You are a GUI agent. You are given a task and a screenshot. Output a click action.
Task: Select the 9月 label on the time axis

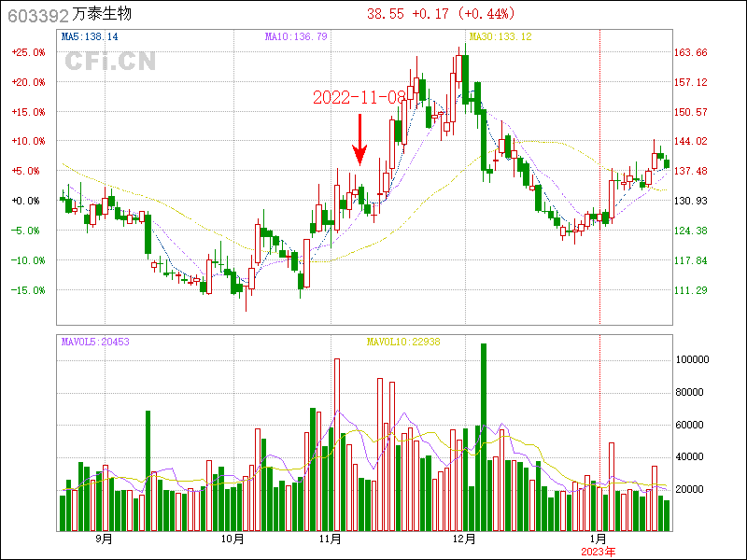pyautogui.click(x=104, y=539)
